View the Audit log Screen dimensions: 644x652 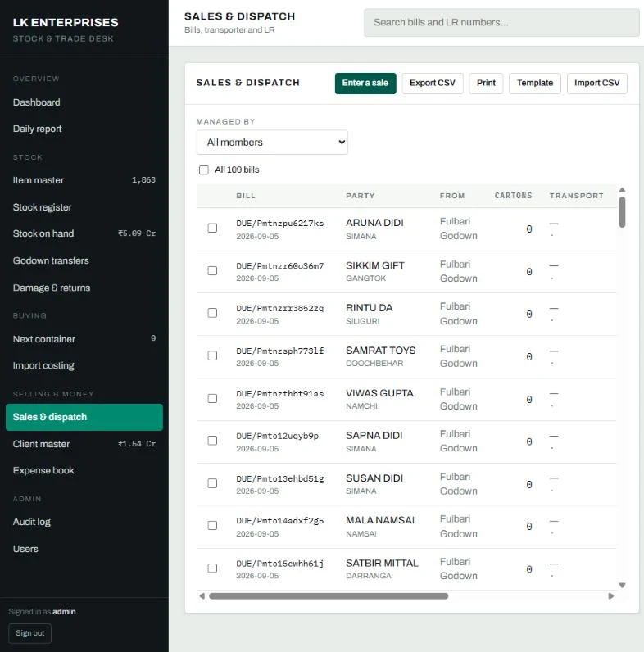pyautogui.click(x=84, y=522)
